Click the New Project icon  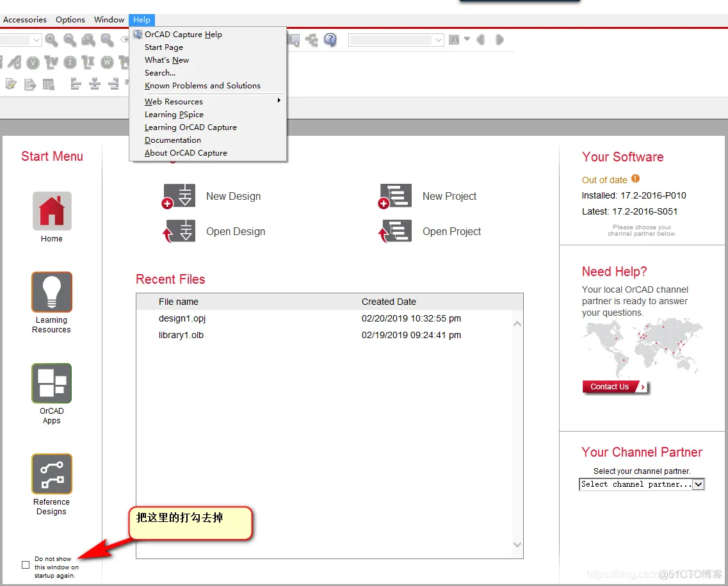click(394, 197)
